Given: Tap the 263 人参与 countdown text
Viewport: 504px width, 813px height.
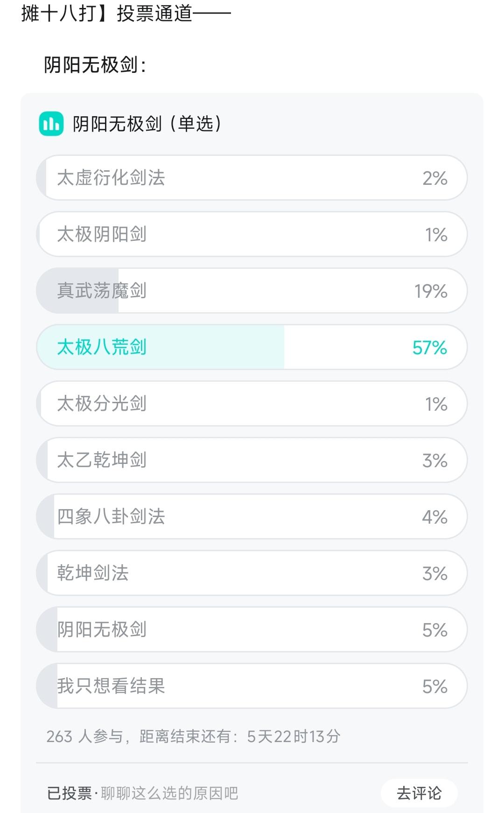Looking at the screenshot, I should (x=193, y=736).
